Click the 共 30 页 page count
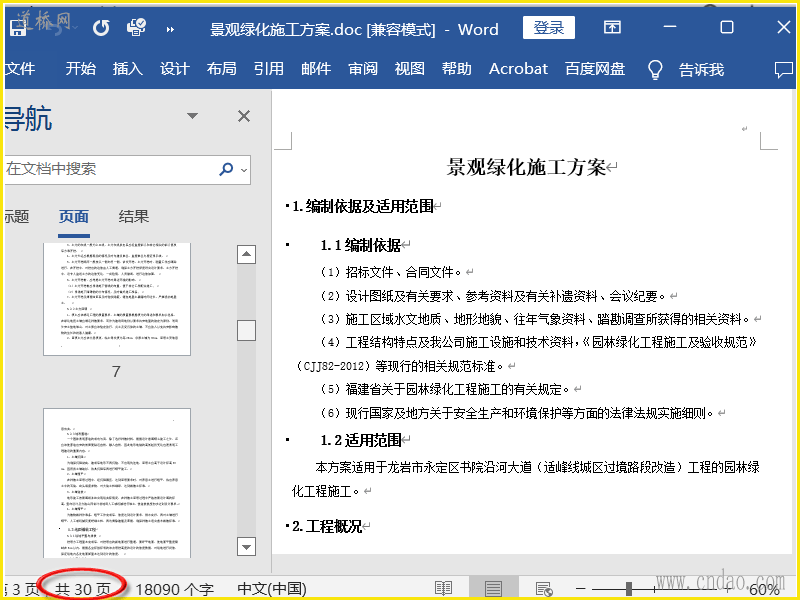Image resolution: width=800 pixels, height=600 pixels. (x=83, y=589)
